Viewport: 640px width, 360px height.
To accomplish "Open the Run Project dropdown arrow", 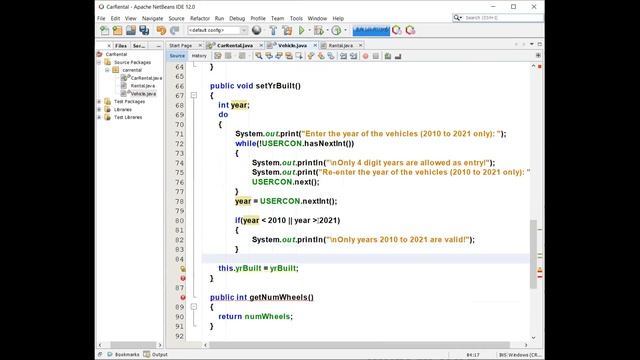I will tap(309, 30).
